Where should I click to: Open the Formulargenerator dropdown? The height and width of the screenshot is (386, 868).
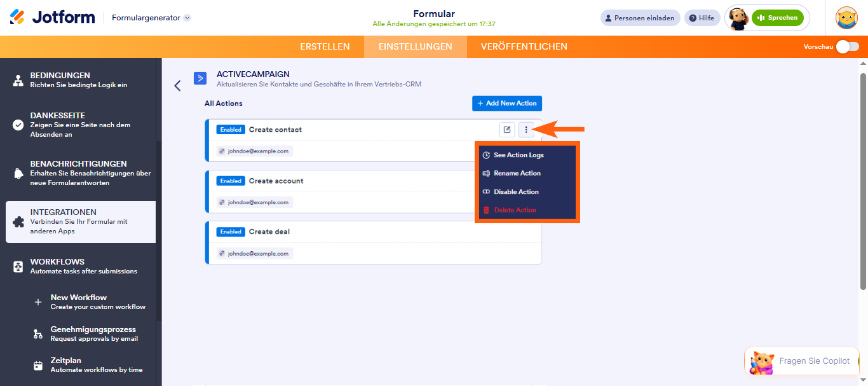tap(151, 18)
